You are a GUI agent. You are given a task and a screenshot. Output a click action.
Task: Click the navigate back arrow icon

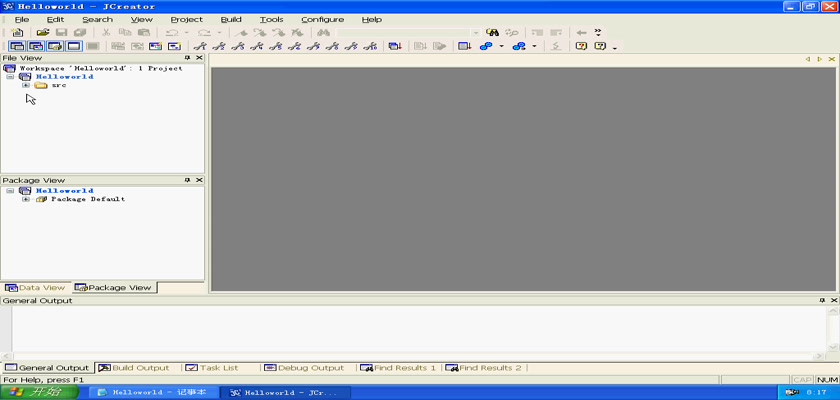[581, 33]
